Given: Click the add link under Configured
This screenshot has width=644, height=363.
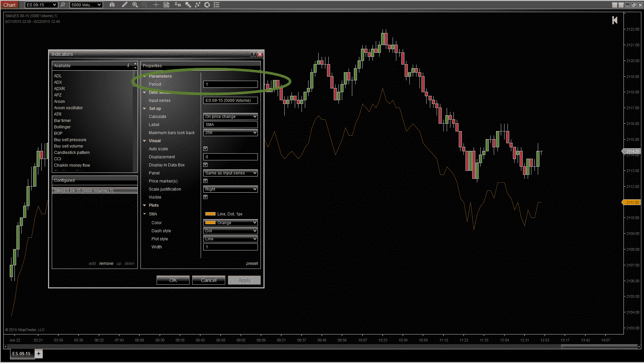Looking at the screenshot, I should (92, 264).
